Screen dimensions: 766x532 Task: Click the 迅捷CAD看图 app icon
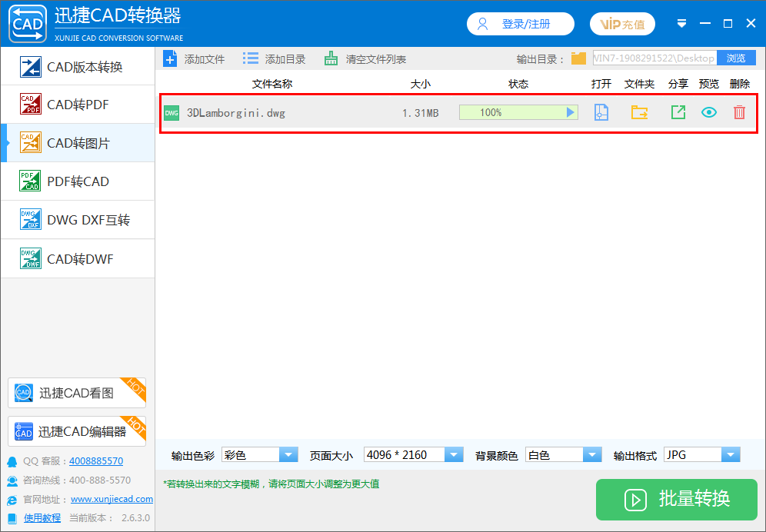[23, 392]
